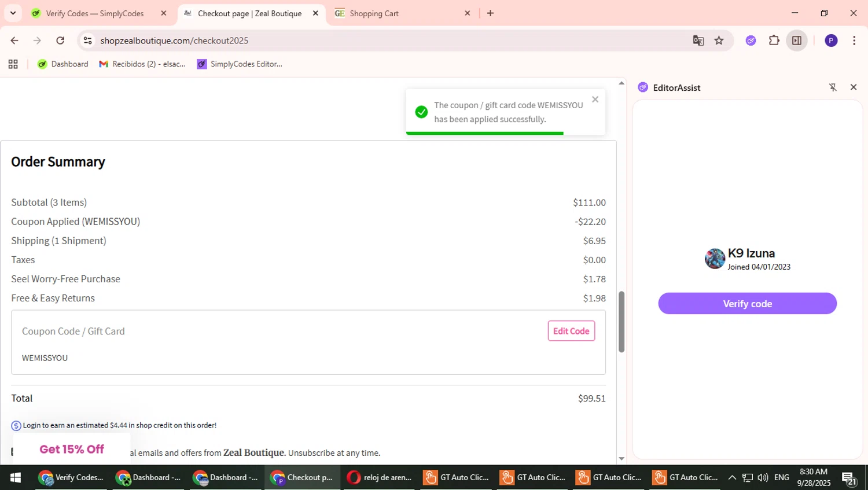Image resolution: width=868 pixels, height=490 pixels.
Task: Click the total amount $99.51
Action: click(x=591, y=399)
